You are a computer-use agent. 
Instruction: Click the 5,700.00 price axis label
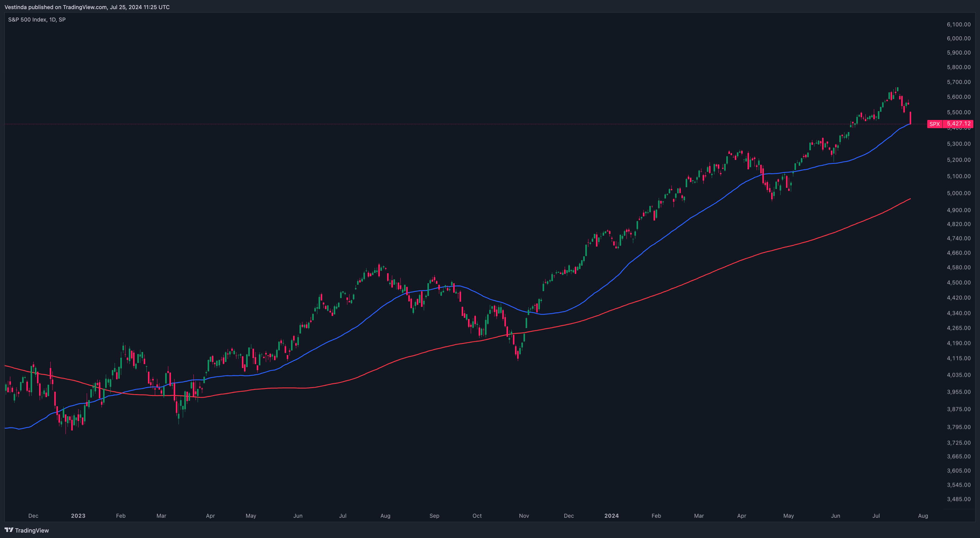[x=958, y=82]
